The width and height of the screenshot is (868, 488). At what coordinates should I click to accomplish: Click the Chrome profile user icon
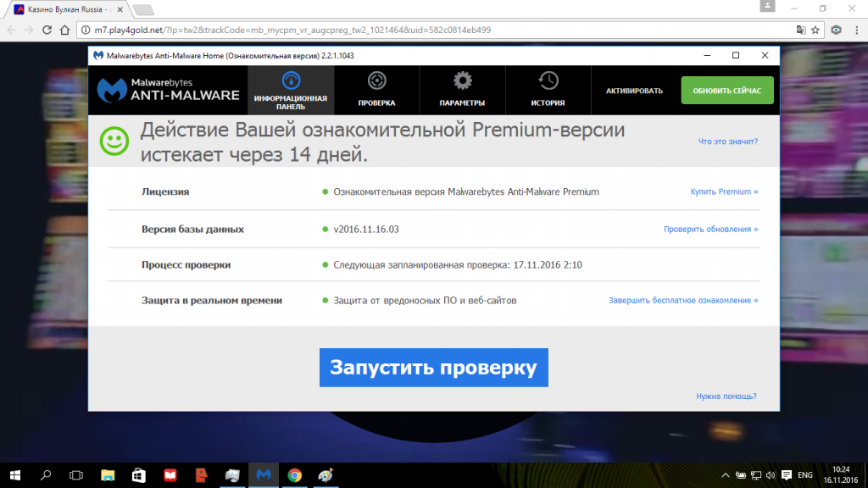(767, 6)
